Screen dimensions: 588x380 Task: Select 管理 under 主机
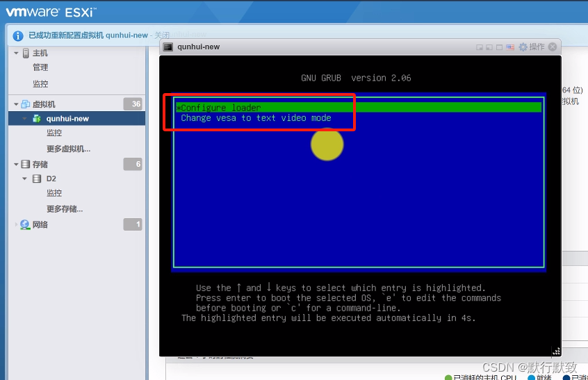click(40, 67)
